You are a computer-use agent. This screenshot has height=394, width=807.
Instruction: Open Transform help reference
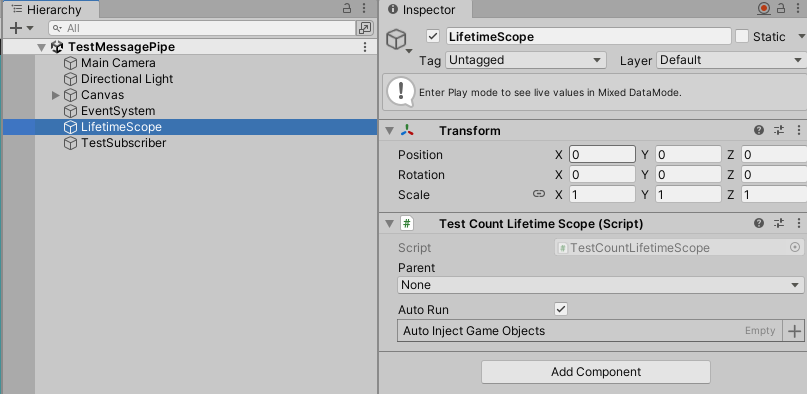click(759, 131)
